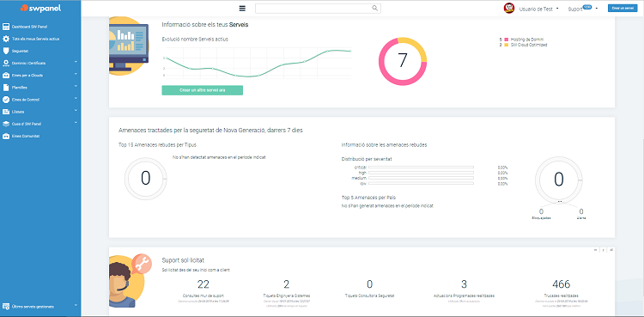Screen dimensions: 644x317
Task: Click the threats-by-type gauge showing 0
Action: tap(145, 179)
